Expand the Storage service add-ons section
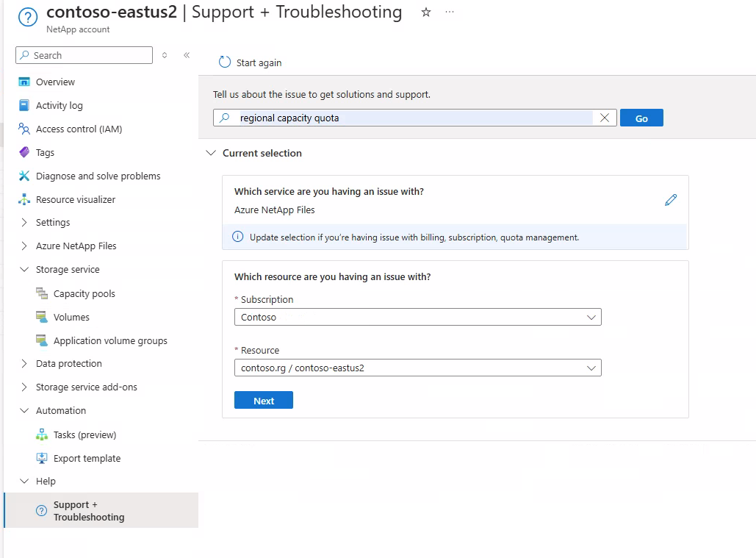756x558 pixels. point(24,387)
